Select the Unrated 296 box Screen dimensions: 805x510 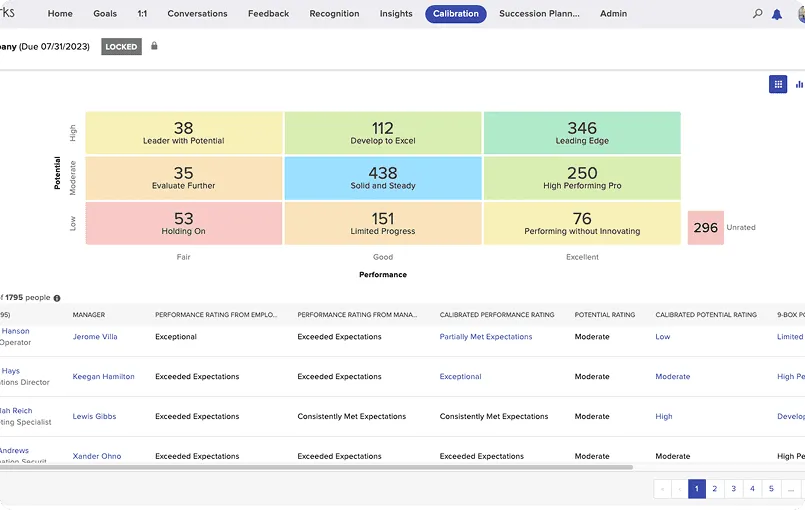[x=705, y=227]
